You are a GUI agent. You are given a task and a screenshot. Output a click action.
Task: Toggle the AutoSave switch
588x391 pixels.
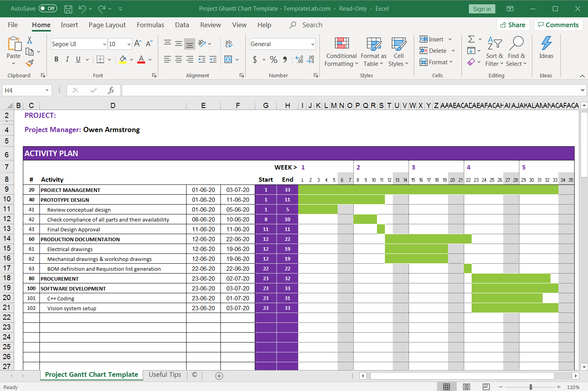[x=48, y=9]
